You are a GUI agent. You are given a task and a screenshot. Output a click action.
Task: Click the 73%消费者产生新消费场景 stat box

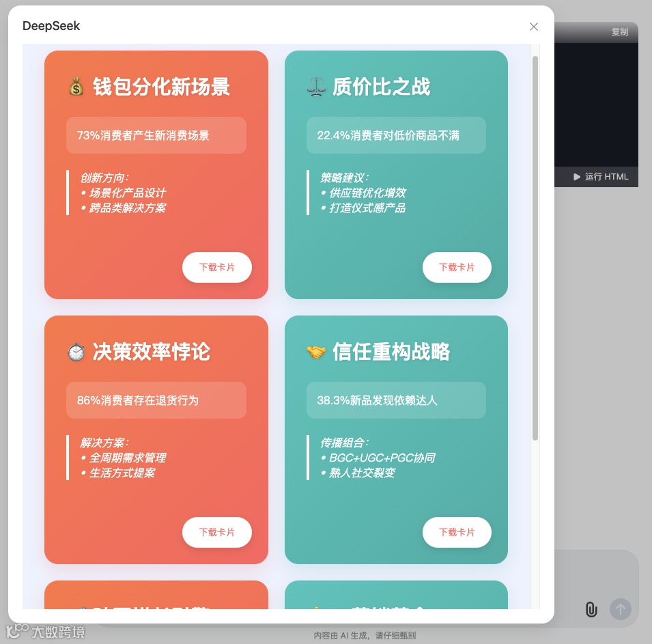156,135
